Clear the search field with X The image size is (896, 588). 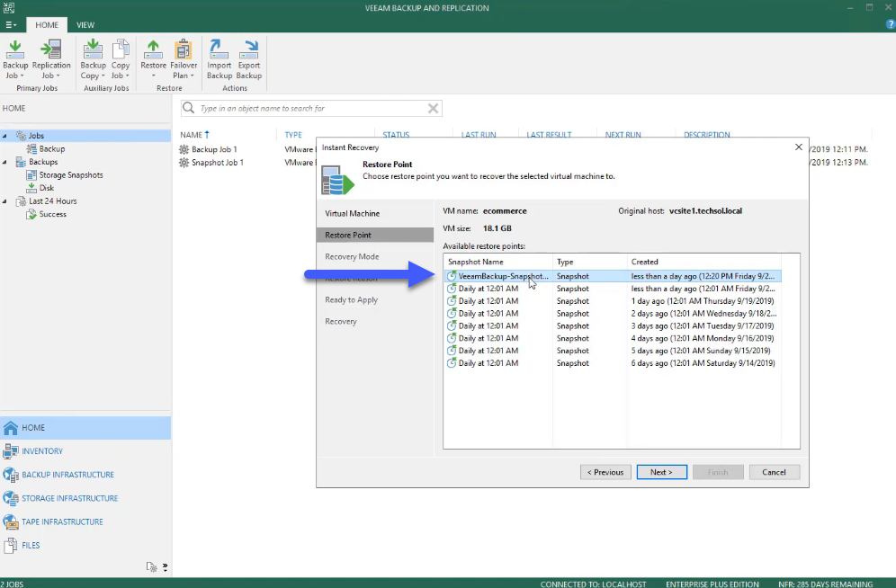[433, 109]
